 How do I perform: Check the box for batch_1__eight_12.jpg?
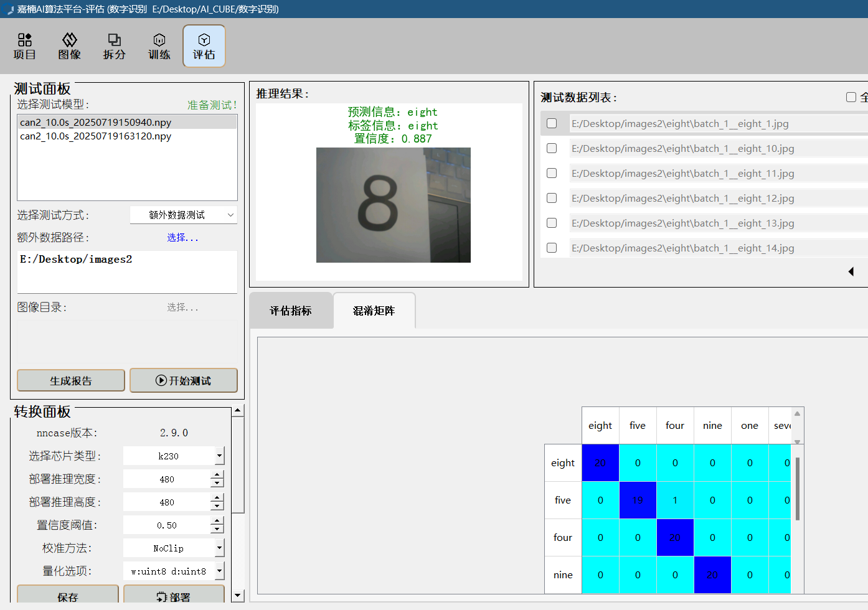point(552,198)
